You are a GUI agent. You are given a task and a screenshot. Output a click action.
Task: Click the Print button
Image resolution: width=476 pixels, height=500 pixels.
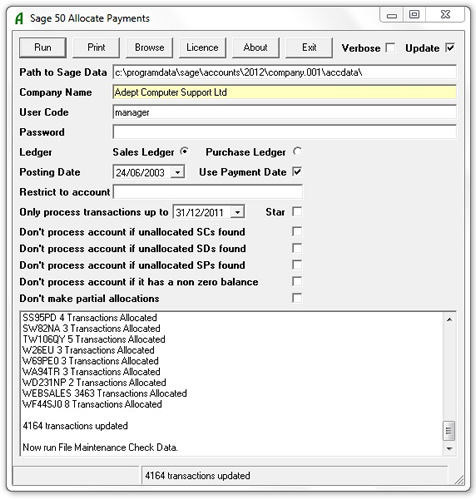click(x=96, y=48)
